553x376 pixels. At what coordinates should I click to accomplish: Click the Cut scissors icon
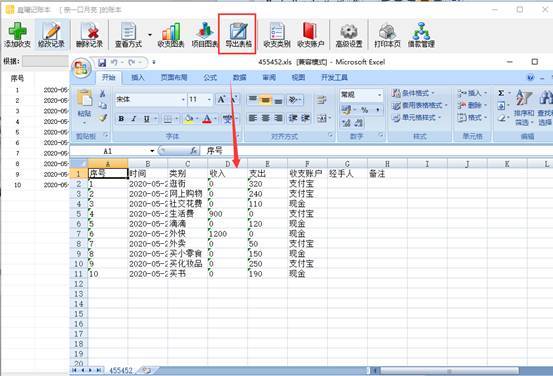point(102,93)
